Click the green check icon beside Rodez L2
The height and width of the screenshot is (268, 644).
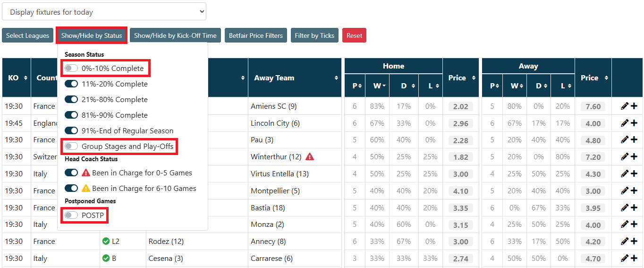point(106,241)
